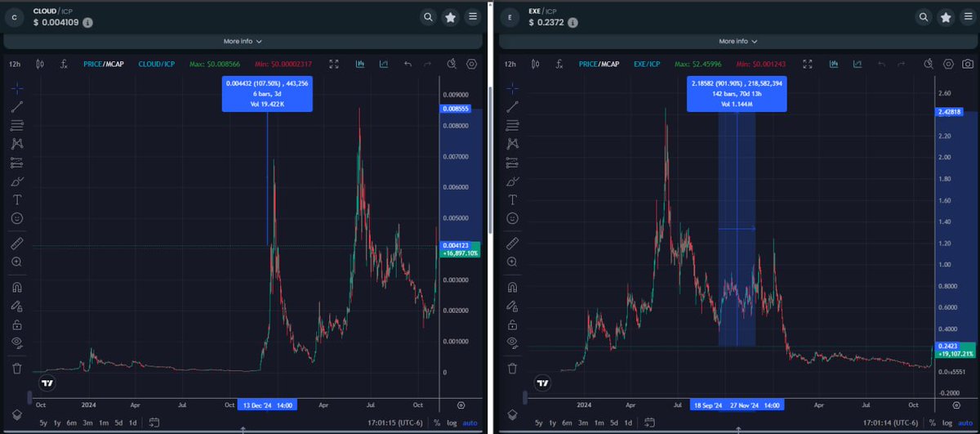Open 12h interval dropdown in CLOUD chart
The width and height of the screenshot is (980, 434).
[x=16, y=64]
